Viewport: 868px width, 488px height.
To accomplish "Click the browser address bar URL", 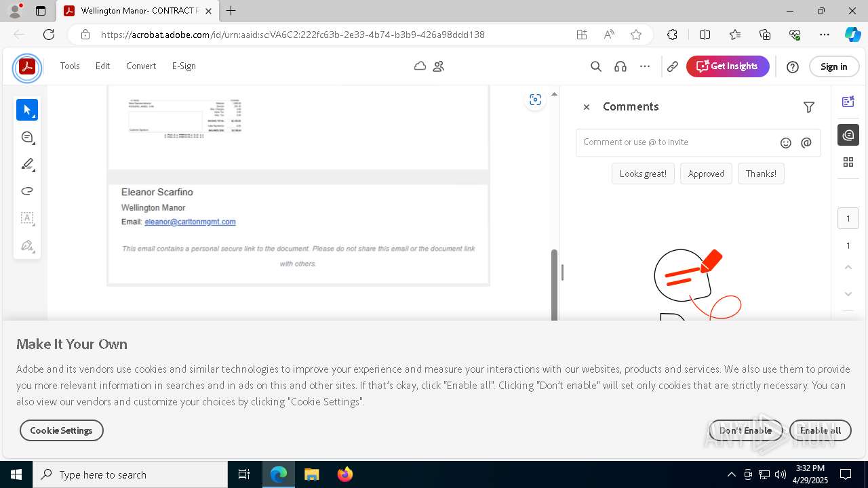I will [x=293, y=35].
